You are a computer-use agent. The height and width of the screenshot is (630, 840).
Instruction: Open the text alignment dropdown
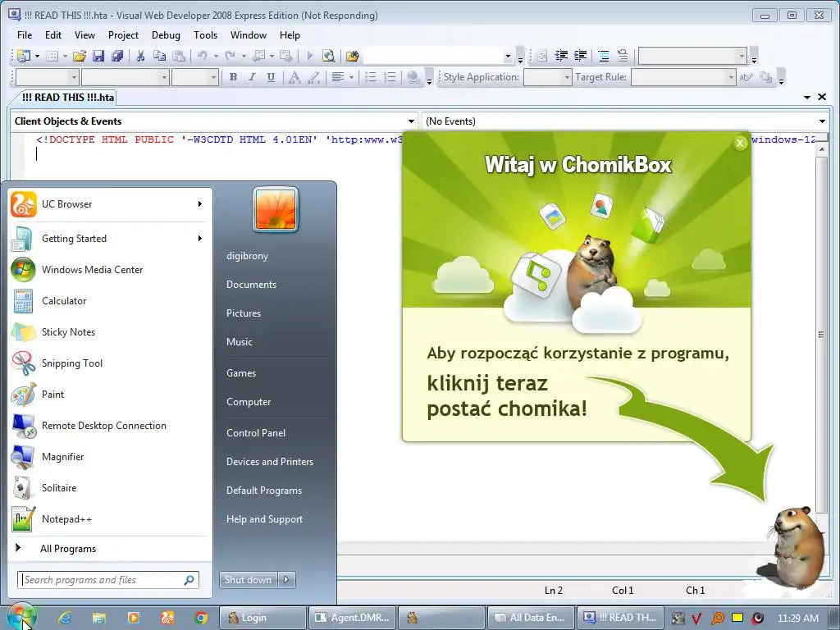click(x=351, y=77)
